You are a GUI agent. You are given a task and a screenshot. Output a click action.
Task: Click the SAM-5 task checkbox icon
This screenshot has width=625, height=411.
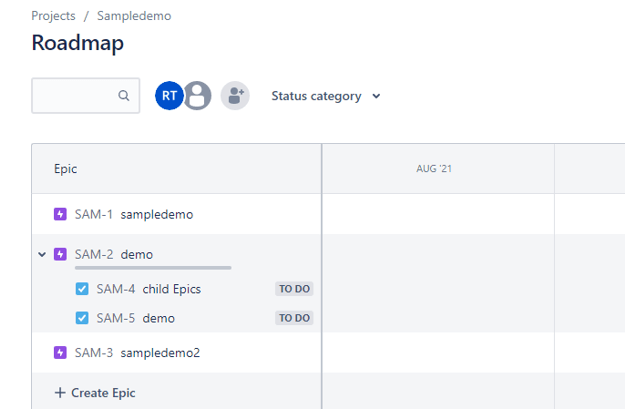pos(82,318)
